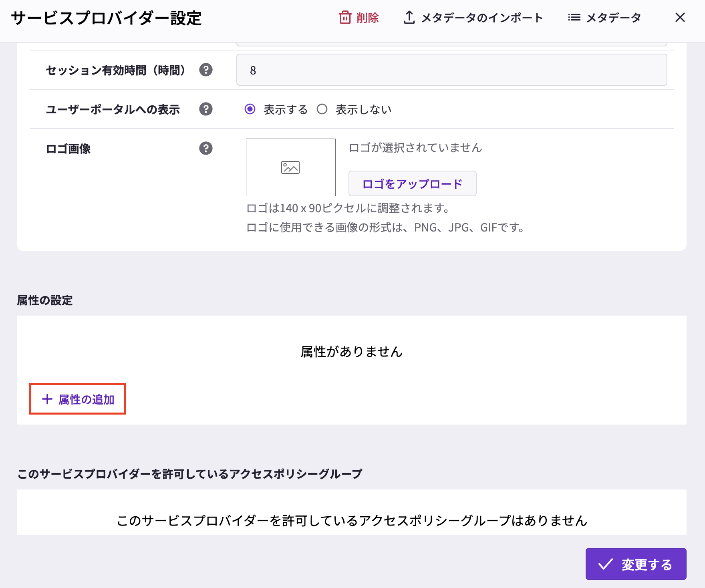Click the ロゴが選択されていません text
Screen dimensions: 705x588
(415, 147)
